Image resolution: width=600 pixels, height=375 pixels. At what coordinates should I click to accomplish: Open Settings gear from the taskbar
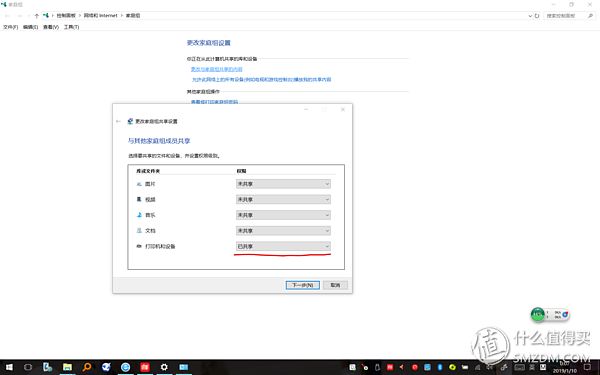click(164, 367)
